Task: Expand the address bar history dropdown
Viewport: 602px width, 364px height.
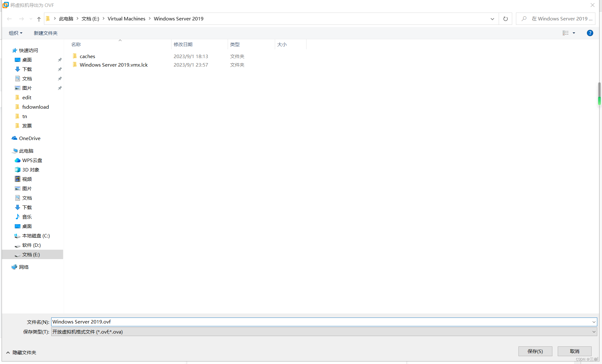Action: [x=492, y=19]
